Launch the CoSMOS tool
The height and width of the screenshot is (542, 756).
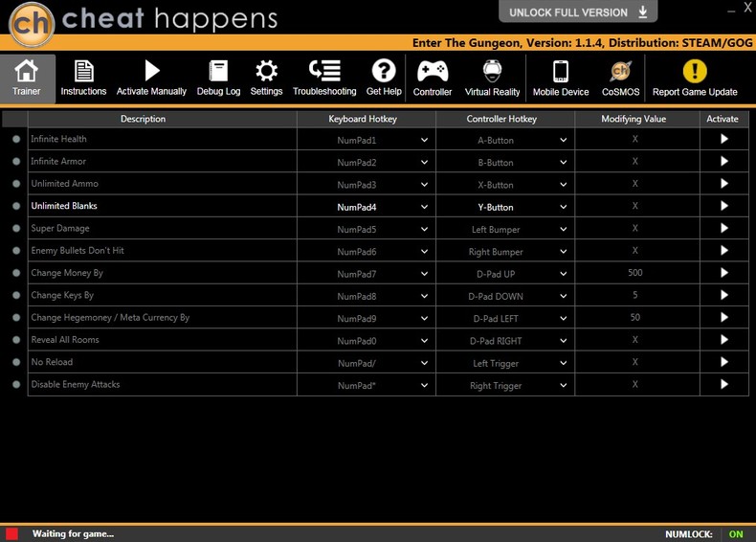620,79
